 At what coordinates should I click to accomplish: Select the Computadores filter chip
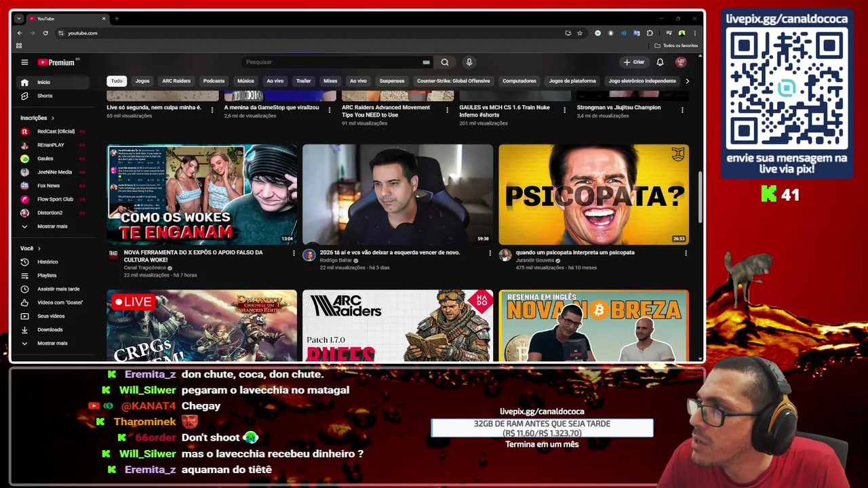(519, 81)
